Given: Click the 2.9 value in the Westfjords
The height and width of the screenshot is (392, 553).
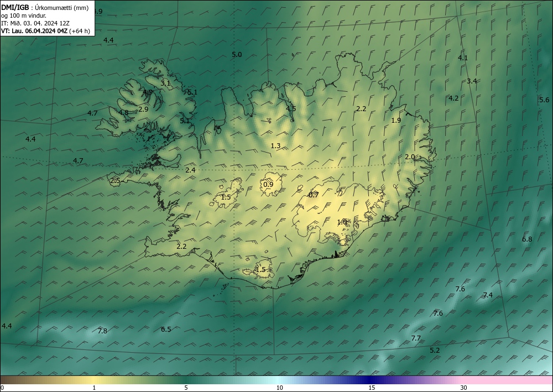Looking at the screenshot, I should click(x=143, y=109).
